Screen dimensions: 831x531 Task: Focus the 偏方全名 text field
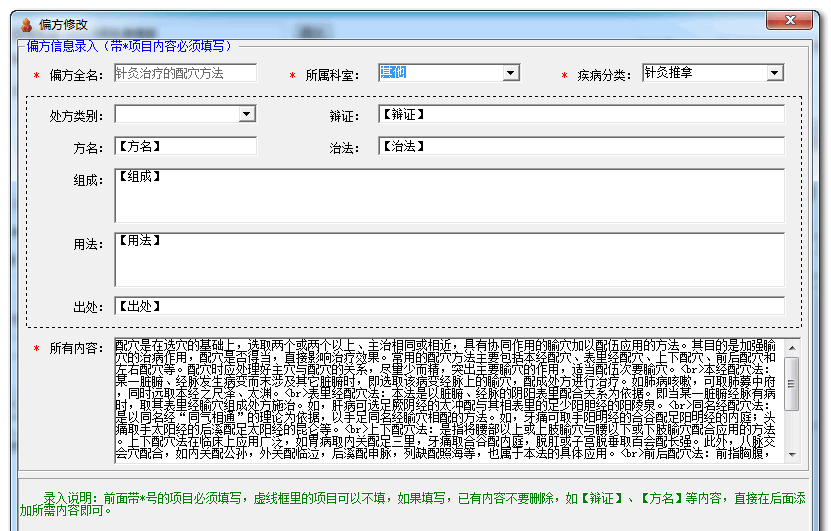click(x=185, y=73)
